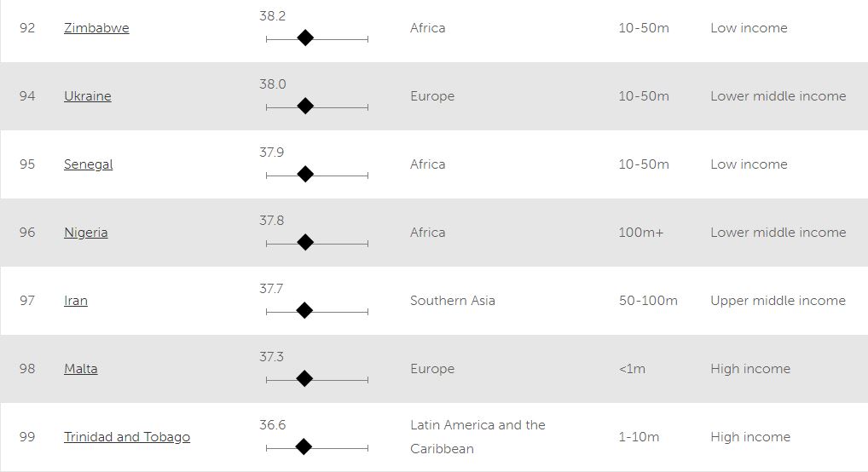
Task: Open the Iran country link
Action: 75,301
